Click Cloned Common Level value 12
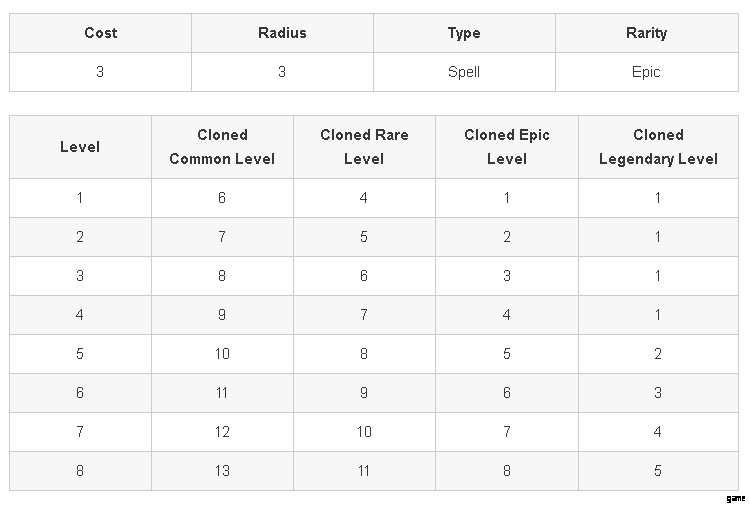 click(x=222, y=432)
